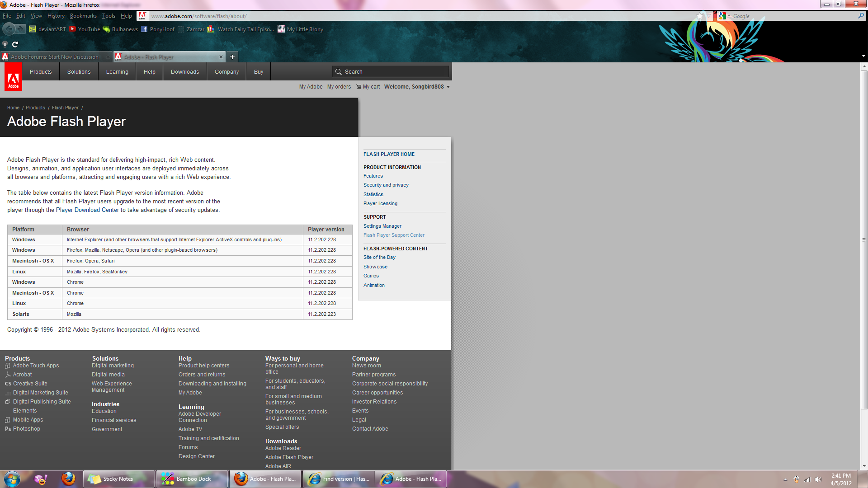Go back with the browser back arrow

(9, 29)
